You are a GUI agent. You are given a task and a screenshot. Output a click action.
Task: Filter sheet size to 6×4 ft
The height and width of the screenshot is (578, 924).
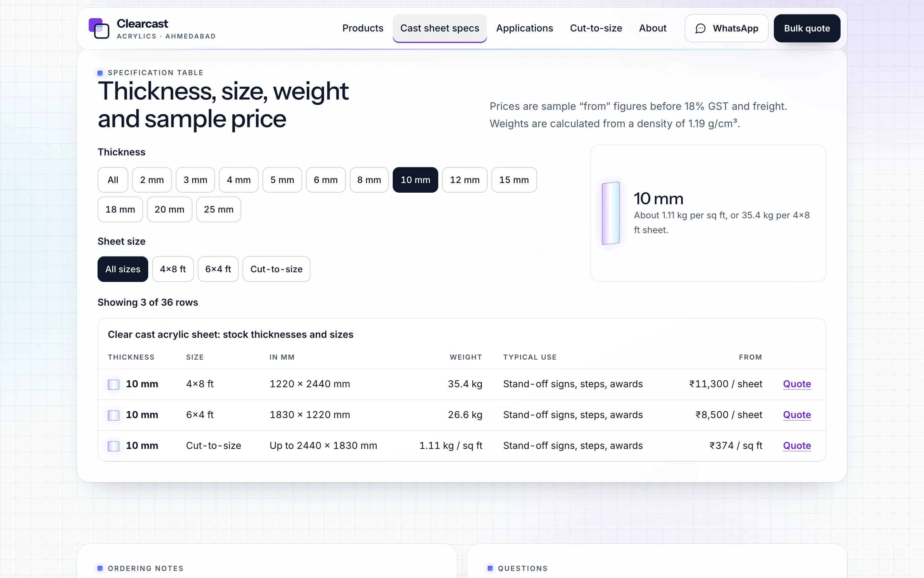pyautogui.click(x=218, y=269)
